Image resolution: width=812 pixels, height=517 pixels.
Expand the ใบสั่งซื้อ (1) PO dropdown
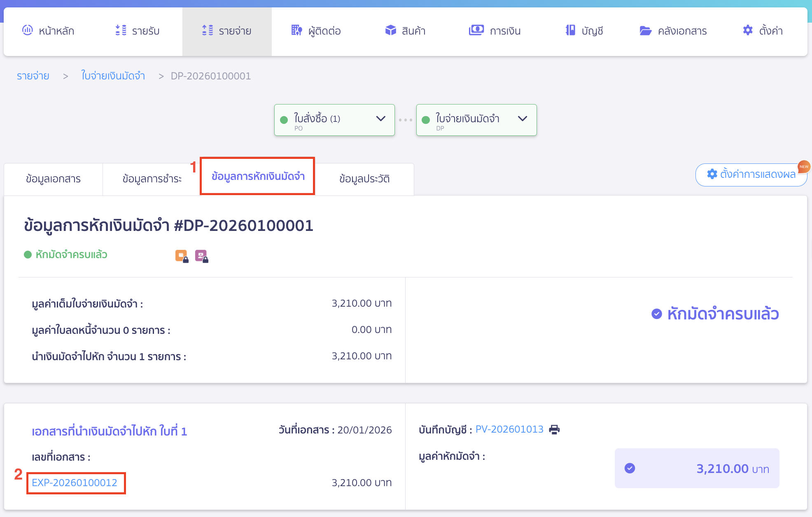[x=380, y=119]
